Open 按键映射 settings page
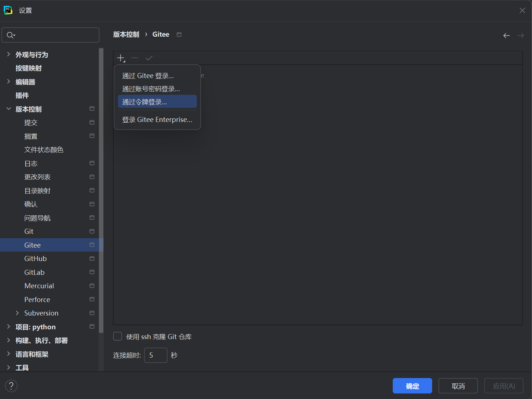This screenshot has height=399, width=532. click(x=29, y=68)
